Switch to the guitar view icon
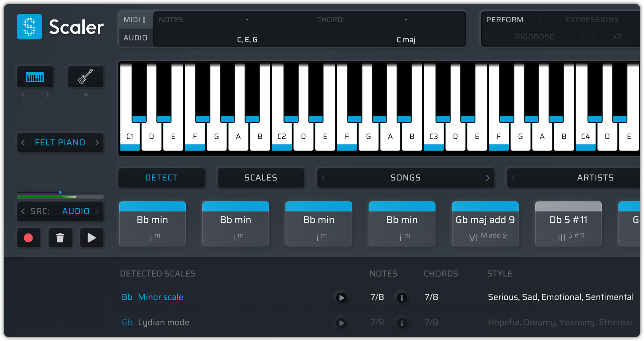Image resolution: width=644 pixels, height=341 pixels. point(85,77)
